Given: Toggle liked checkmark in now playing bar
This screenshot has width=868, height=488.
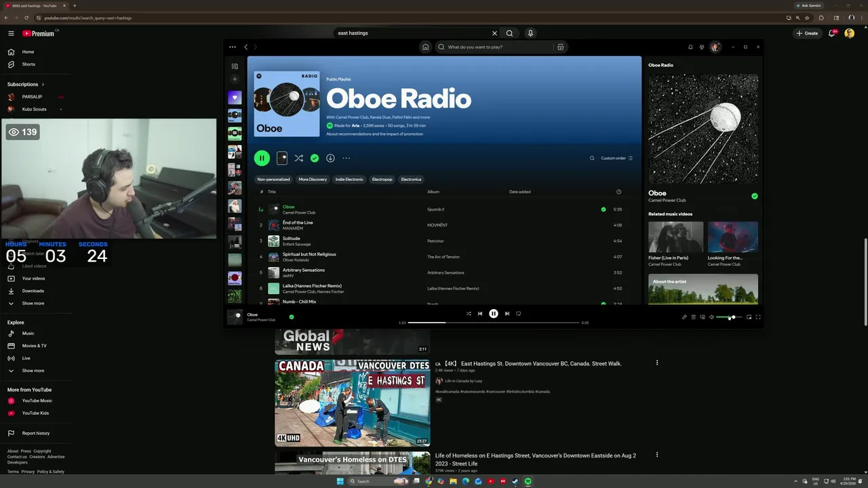Looking at the screenshot, I should pyautogui.click(x=292, y=317).
